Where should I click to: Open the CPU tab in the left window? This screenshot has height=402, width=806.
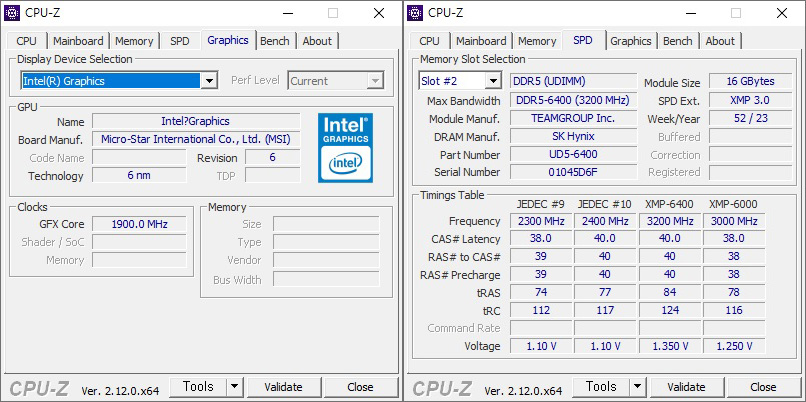pos(26,41)
